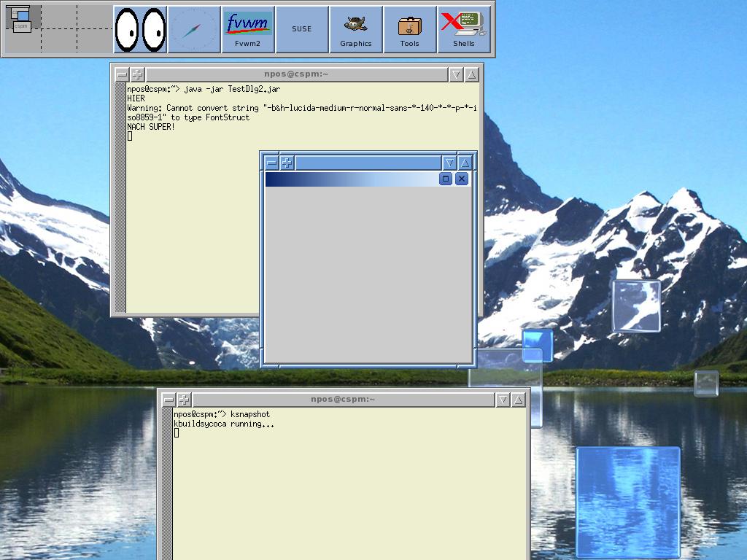
Task: Click the plus button of the upper terminal window
Action: [137, 75]
